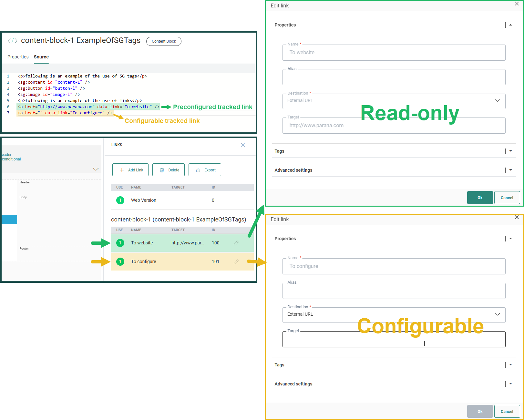Click the use count badge on To configure row
This screenshot has height=420, width=524.
coord(120,262)
